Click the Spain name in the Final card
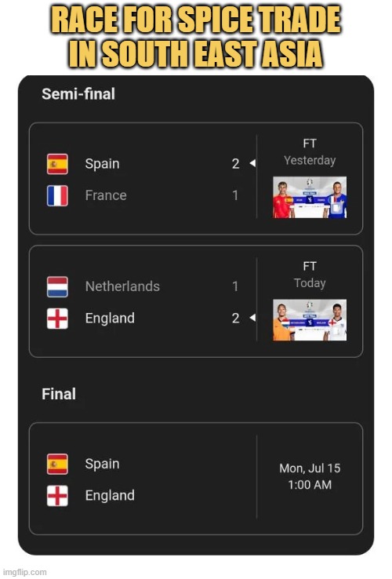This screenshot has height=579, width=392. coord(102,464)
